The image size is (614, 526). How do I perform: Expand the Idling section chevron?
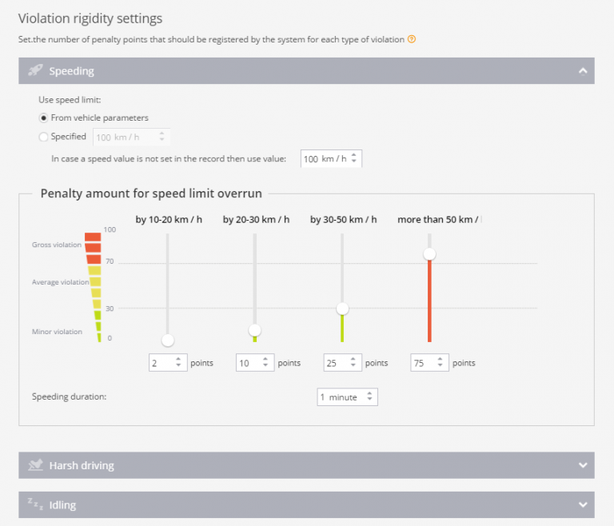(x=582, y=504)
